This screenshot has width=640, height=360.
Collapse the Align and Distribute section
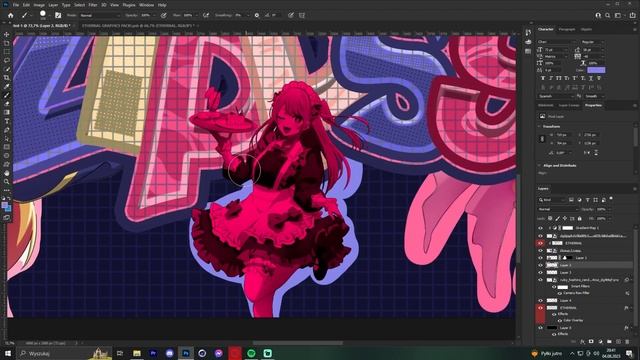(539, 165)
